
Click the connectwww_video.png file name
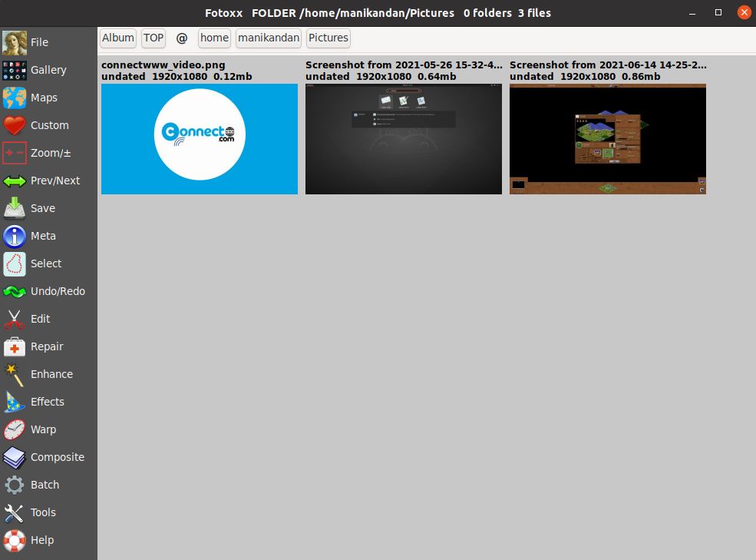(163, 65)
